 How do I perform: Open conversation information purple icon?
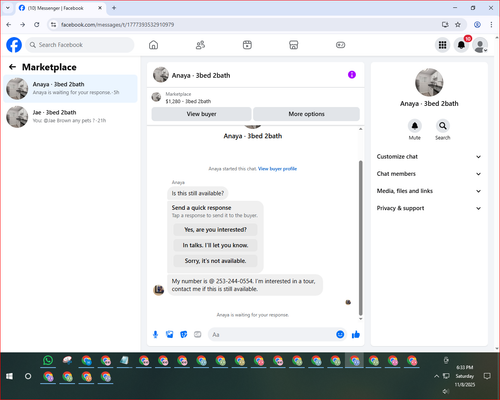(x=352, y=75)
